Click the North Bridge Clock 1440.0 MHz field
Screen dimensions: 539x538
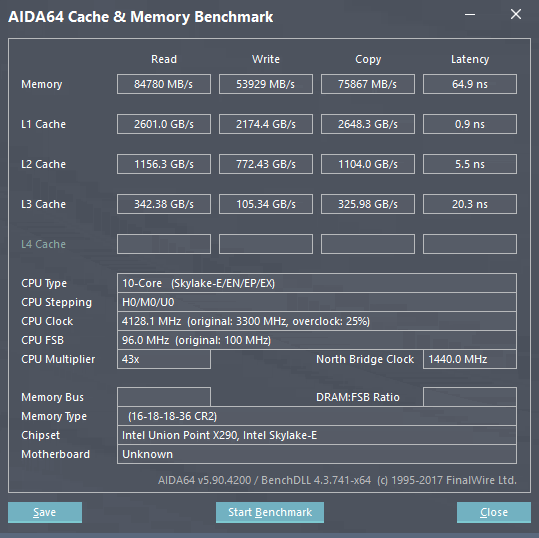(470, 359)
